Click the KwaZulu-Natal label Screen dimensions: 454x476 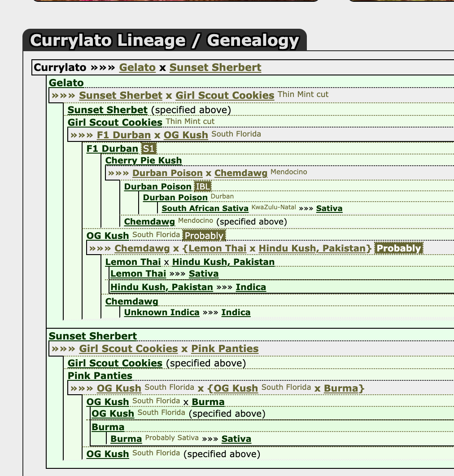[x=274, y=207]
